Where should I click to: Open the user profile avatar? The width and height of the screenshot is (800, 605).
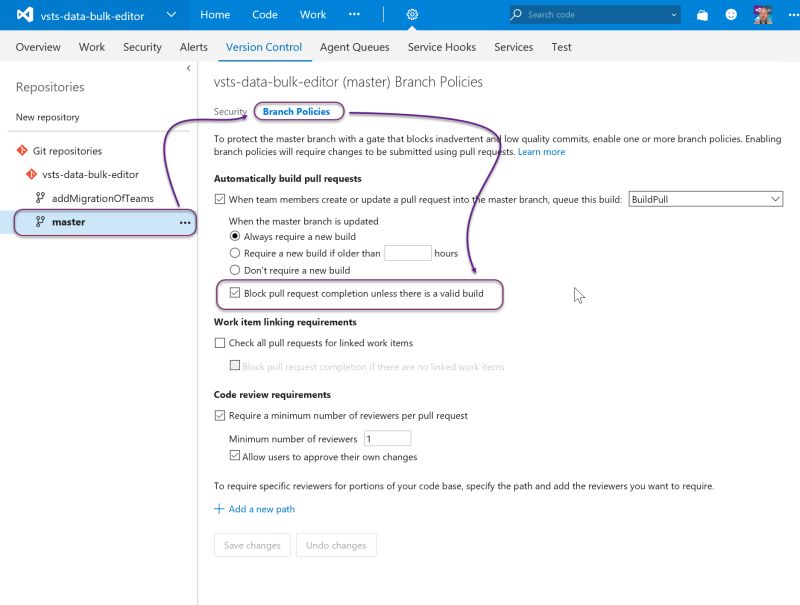[x=763, y=15]
